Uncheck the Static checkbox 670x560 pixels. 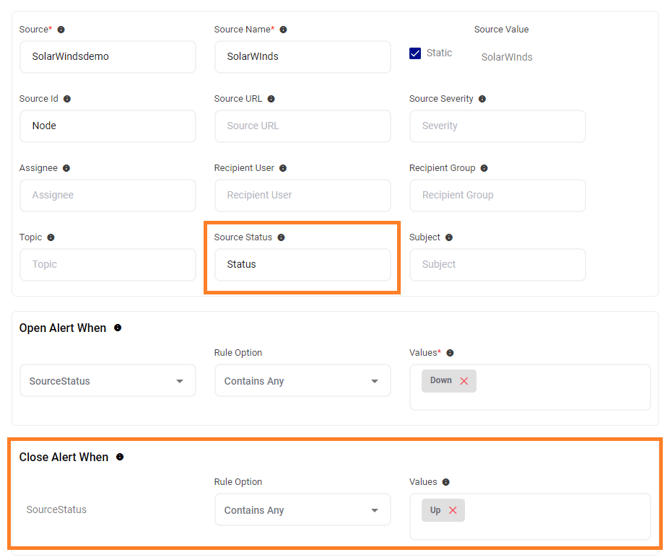[x=415, y=53]
